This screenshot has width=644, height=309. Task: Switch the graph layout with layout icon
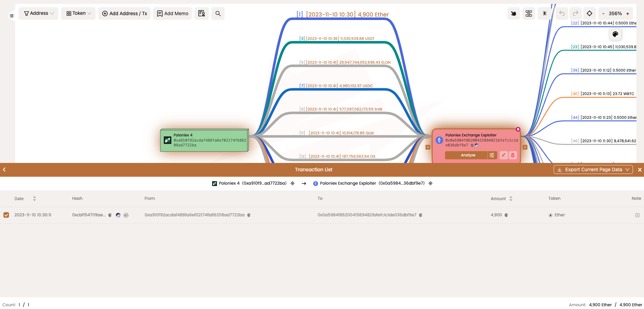point(528,13)
